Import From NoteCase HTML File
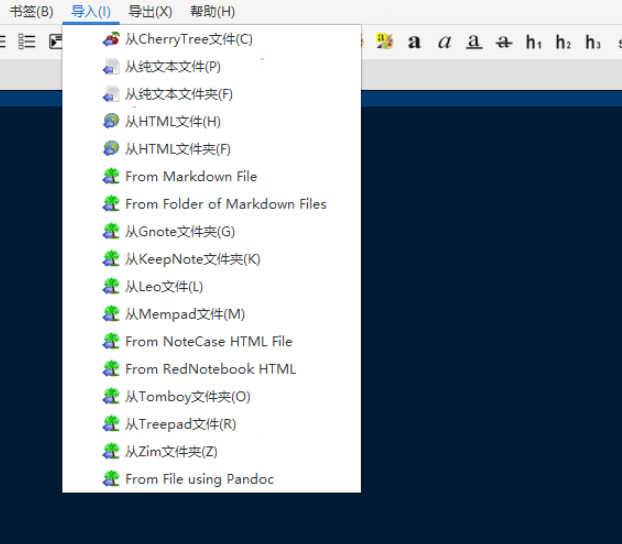Viewport: 622px width, 544px height. (x=211, y=341)
